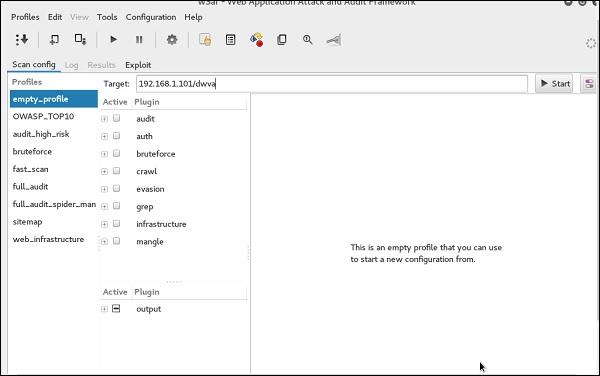Click the scan wizard icon in toolbar
600x376 pixels.
click(22, 39)
